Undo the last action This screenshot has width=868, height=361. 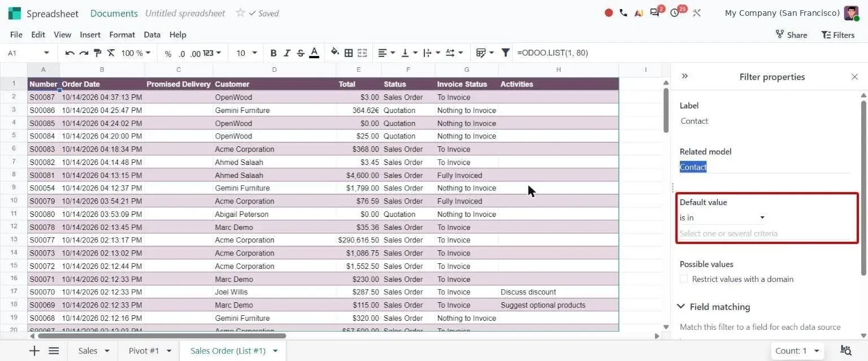pyautogui.click(x=70, y=53)
